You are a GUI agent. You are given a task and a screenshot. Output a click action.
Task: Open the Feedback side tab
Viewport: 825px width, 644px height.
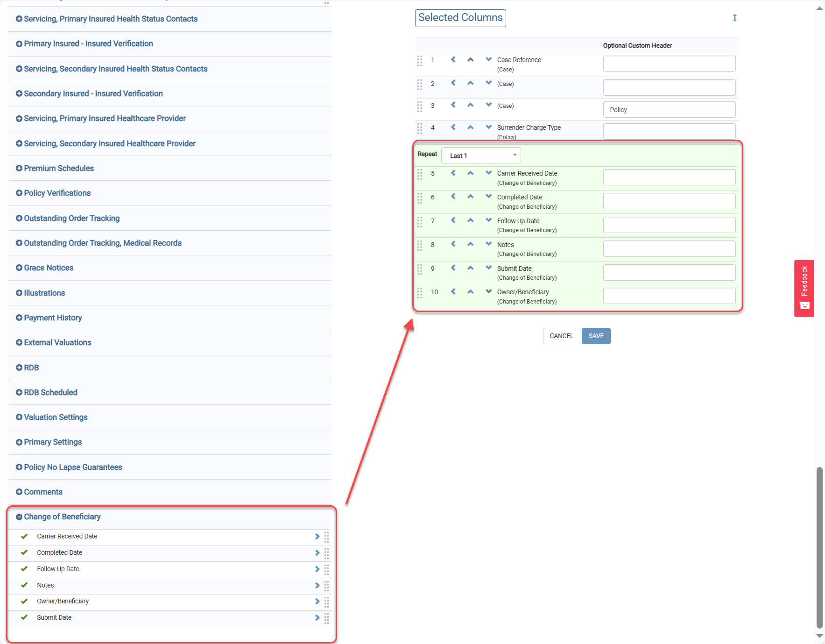(x=804, y=288)
